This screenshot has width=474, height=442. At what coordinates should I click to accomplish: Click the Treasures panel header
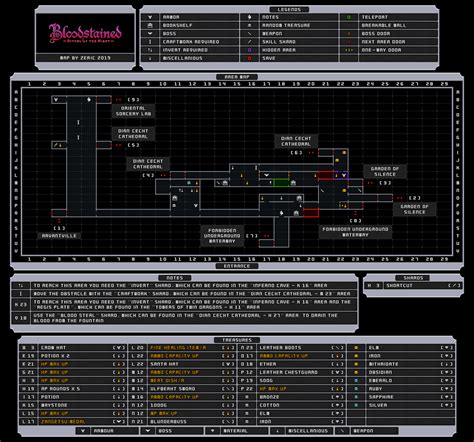[237, 340]
